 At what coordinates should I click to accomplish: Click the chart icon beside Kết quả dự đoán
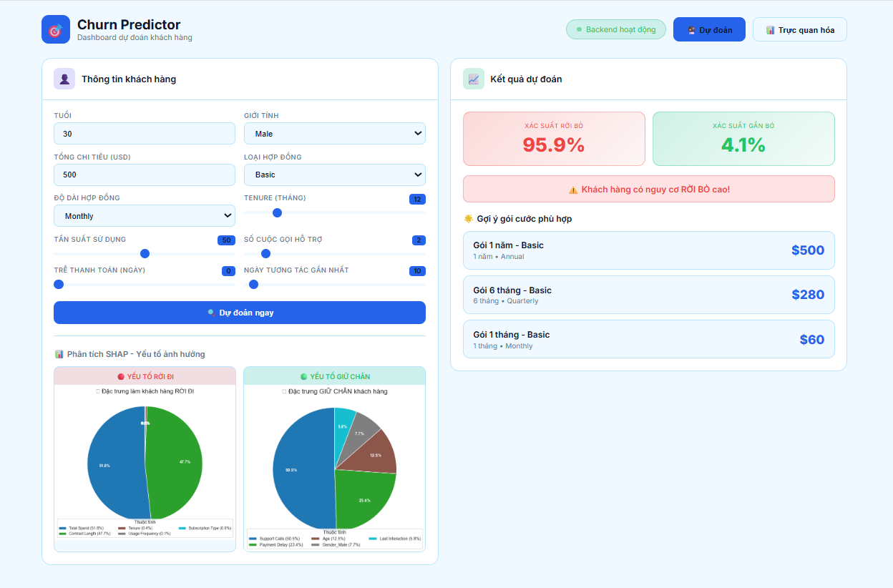(x=474, y=79)
